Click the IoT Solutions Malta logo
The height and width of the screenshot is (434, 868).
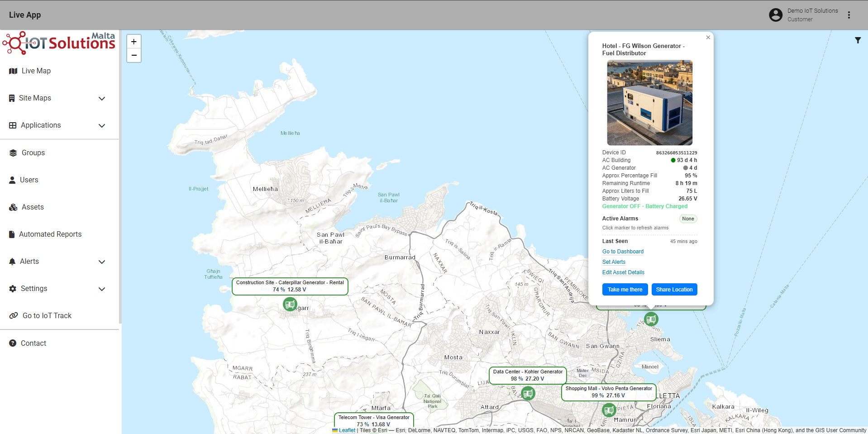point(59,43)
